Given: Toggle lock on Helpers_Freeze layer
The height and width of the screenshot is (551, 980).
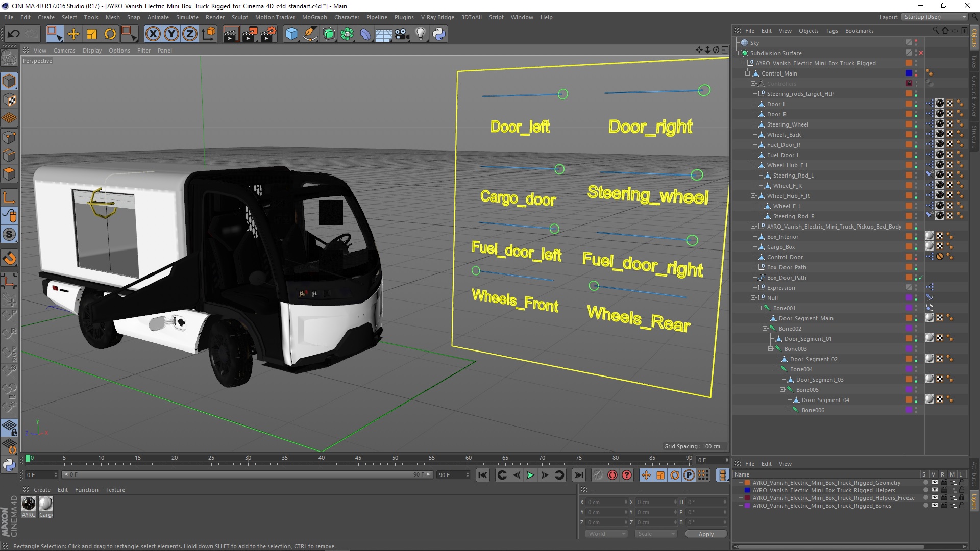Looking at the screenshot, I should 961,498.
